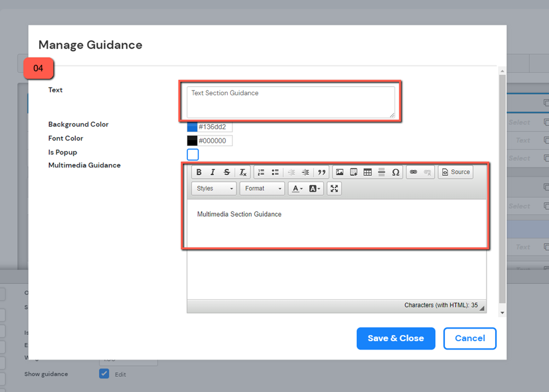Click the block quote icon
The width and height of the screenshot is (549, 392).
321,172
